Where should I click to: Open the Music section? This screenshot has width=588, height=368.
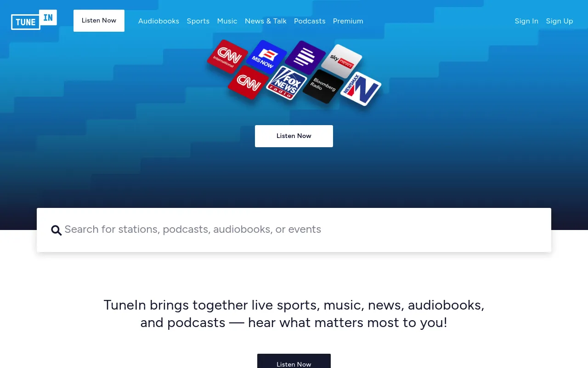click(x=227, y=21)
